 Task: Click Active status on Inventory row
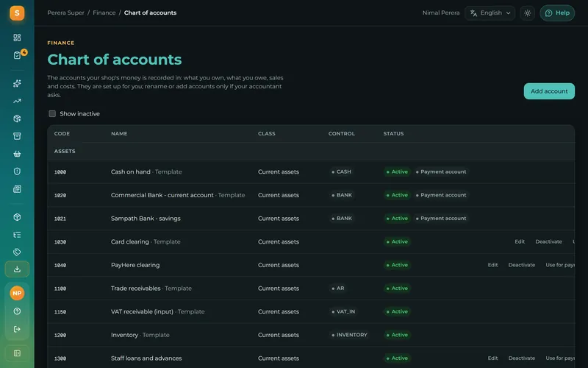(x=397, y=335)
